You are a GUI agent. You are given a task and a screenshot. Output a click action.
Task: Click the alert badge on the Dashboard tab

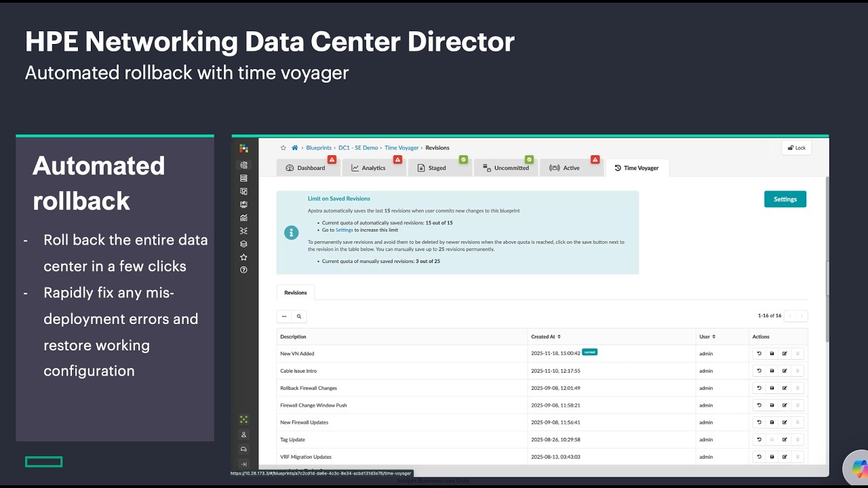tap(332, 160)
